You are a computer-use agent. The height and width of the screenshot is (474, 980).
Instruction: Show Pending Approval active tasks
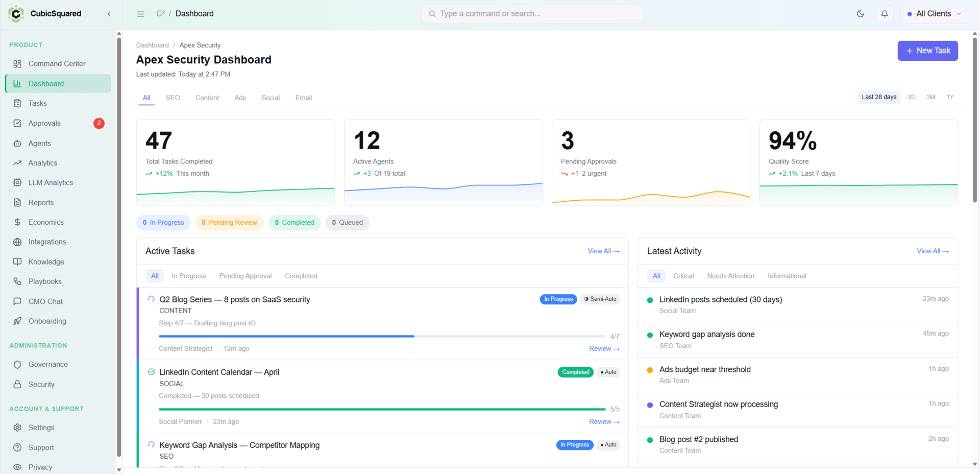coord(246,276)
